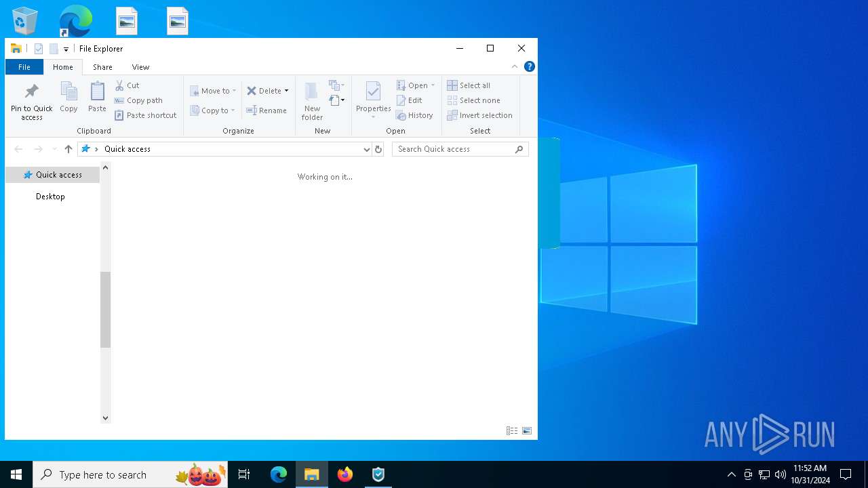
Task: Open the File menu tab
Action: [24, 67]
